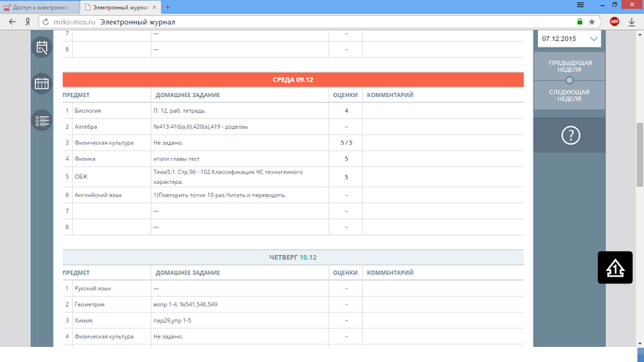Click the ОБЖ homework 'Тема5.1. Стр.96 - 102'
This screenshot has height=362, width=644.
pos(228,177)
